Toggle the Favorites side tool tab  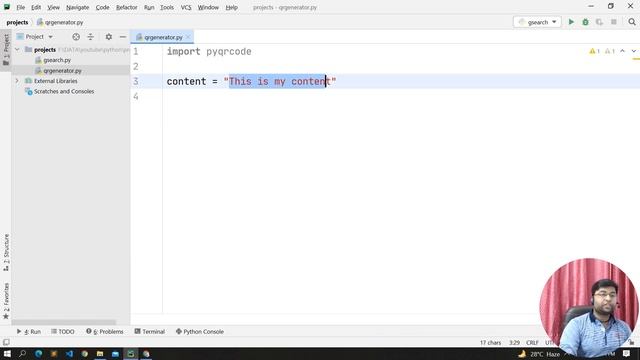6,301
